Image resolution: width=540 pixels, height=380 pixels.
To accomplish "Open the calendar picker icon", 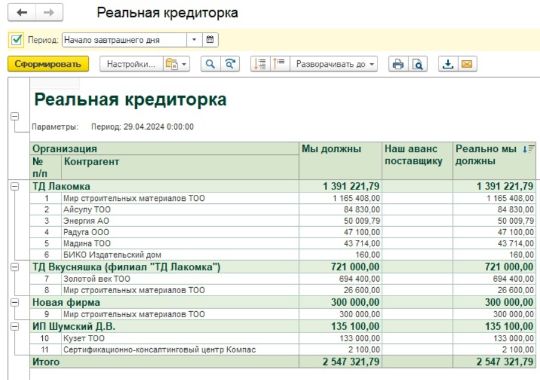I will click(210, 40).
